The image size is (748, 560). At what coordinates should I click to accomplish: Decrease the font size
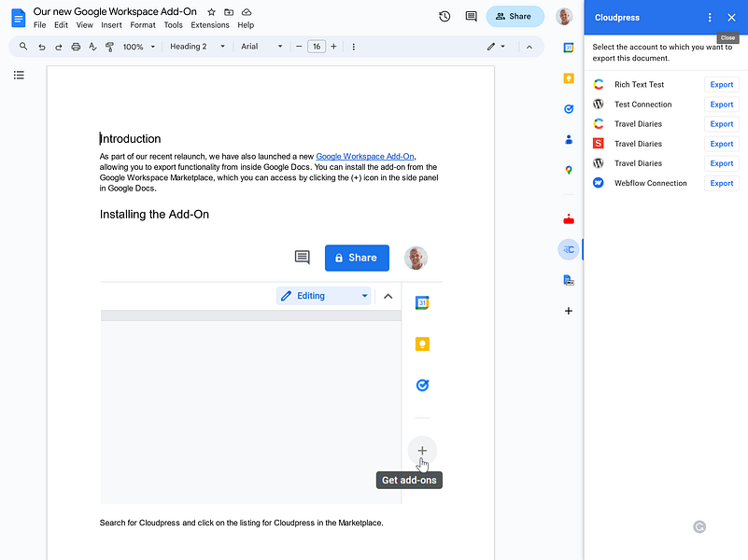tap(299, 47)
